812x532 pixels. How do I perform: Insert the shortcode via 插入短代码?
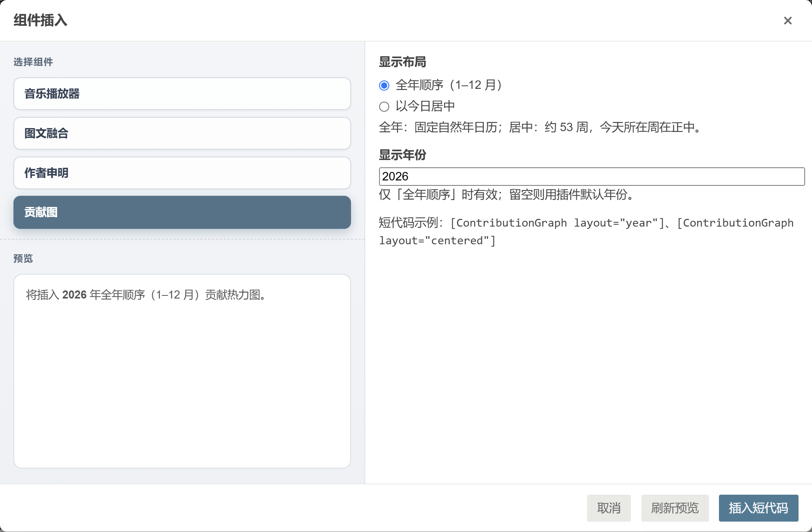coord(759,508)
